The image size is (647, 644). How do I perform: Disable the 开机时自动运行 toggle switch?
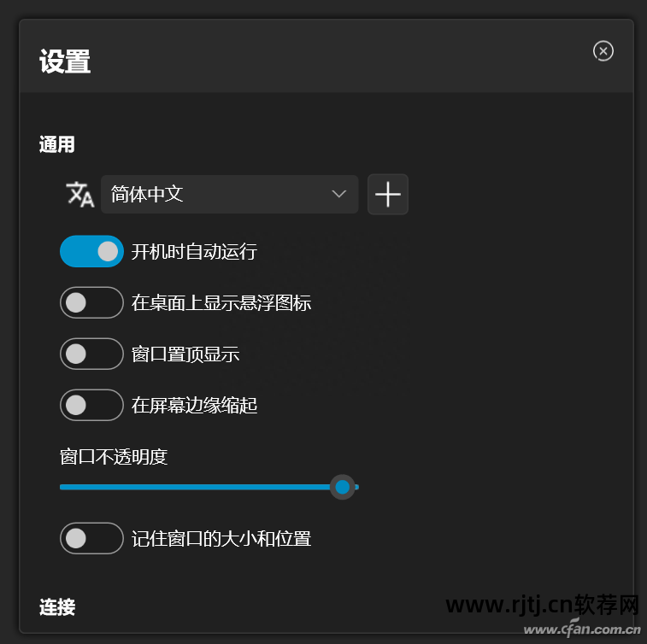[91, 251]
